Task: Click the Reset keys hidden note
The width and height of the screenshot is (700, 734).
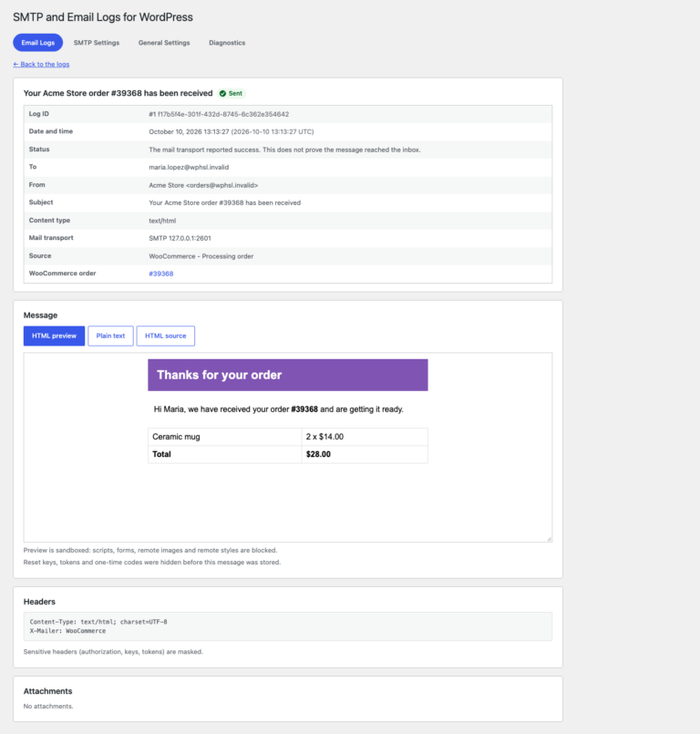Action: click(x=152, y=563)
